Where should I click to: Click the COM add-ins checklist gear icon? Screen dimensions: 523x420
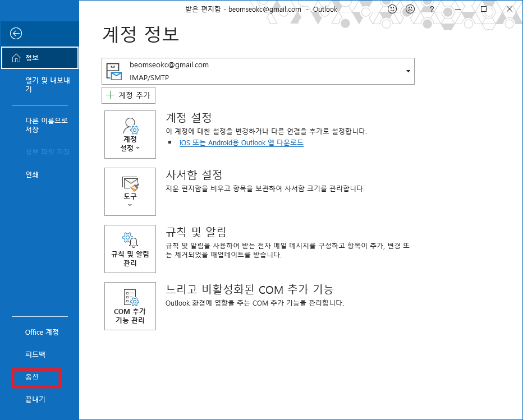131,297
